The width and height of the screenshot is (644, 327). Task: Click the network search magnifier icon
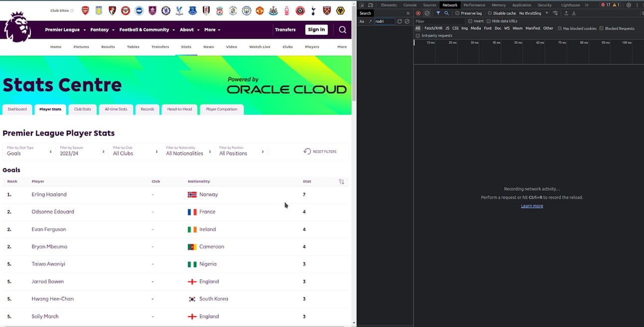[447, 13]
